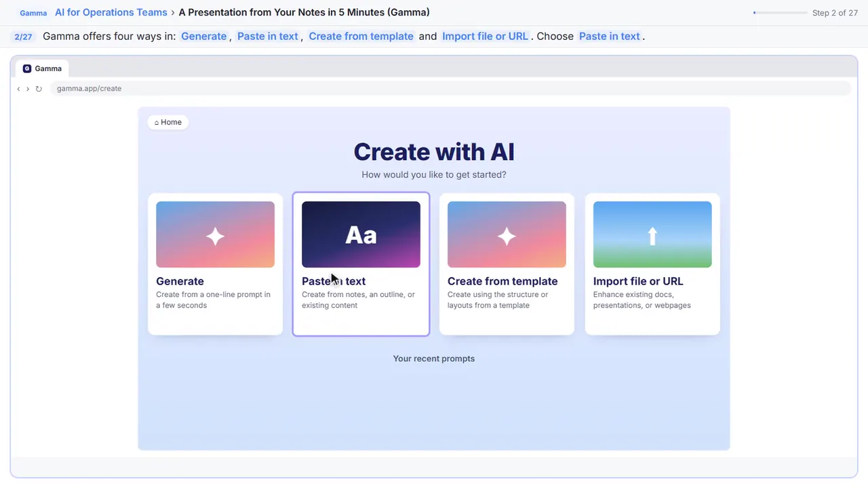Click highlighted "Create from template" in the instruction

(361, 36)
